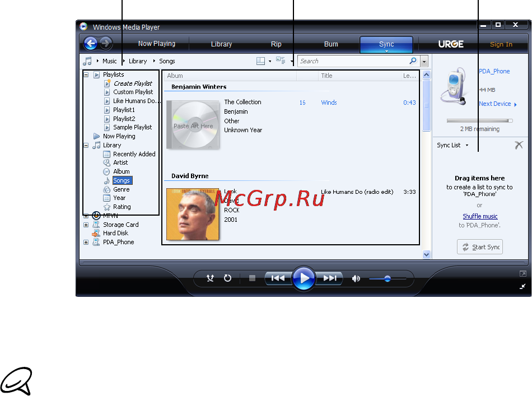532x396 pixels.
Task: Click the Shuffle music link
Action: 480,216
